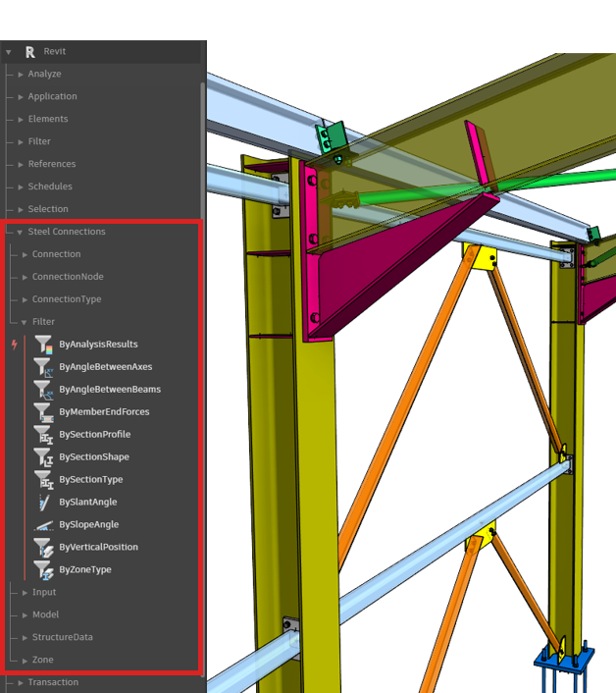This screenshot has width=616, height=693.
Task: Click the ByMemberEndForces filter icon
Action: pos(44,412)
